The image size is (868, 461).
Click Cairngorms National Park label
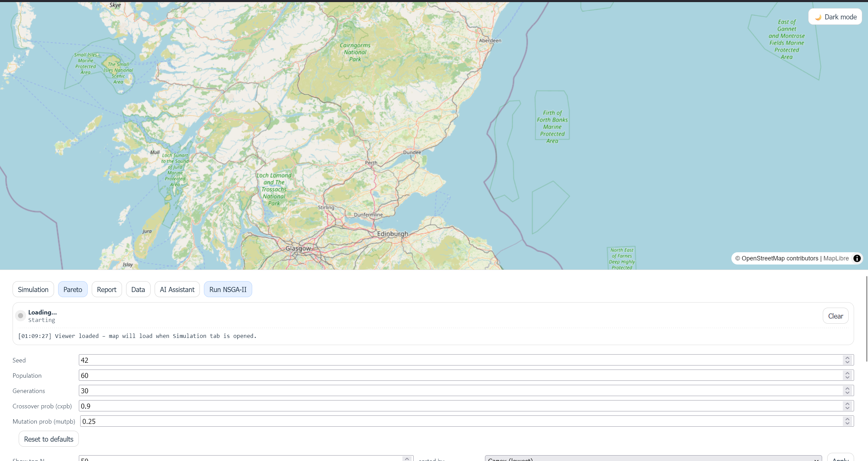(x=355, y=52)
